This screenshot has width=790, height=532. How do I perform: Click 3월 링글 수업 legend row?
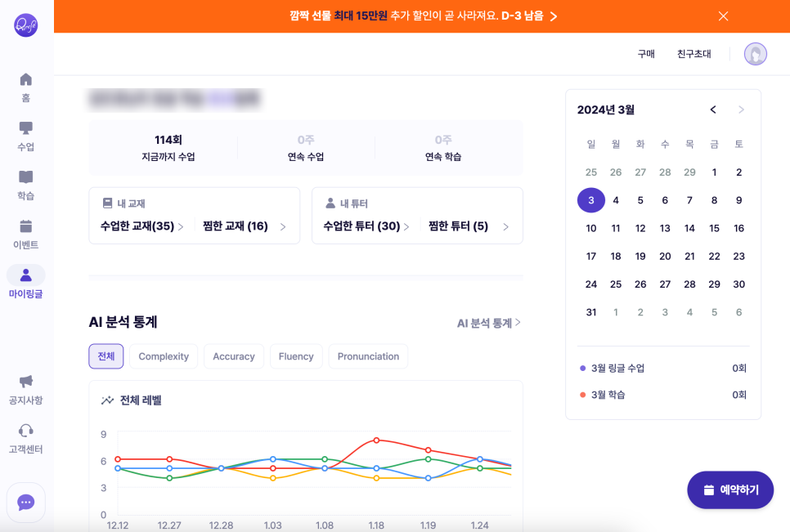tap(663, 369)
